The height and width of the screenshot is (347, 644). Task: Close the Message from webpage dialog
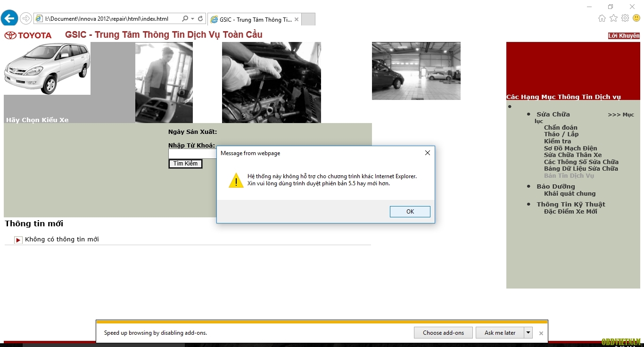[427, 153]
